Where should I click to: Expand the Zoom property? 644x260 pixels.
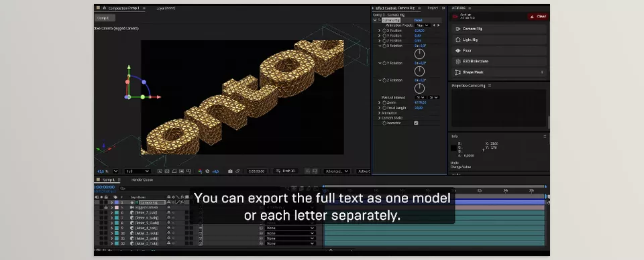(x=380, y=103)
